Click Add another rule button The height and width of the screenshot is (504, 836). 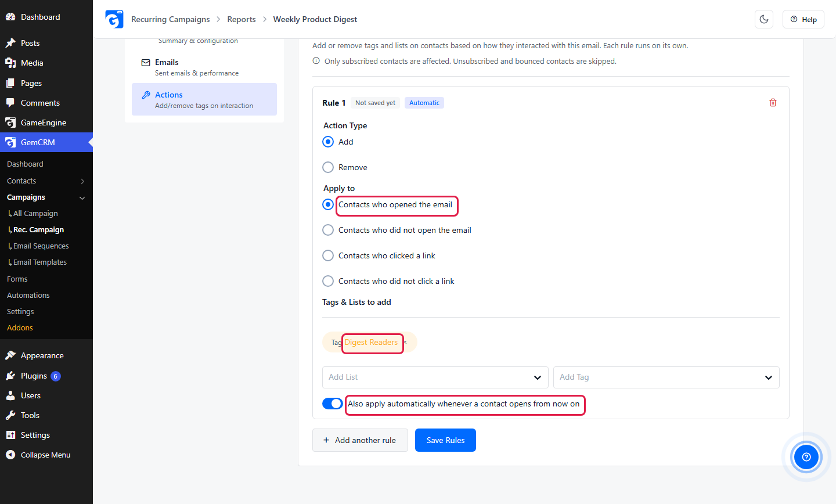pos(360,440)
